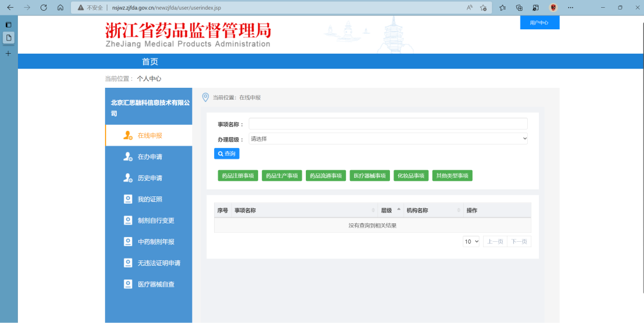Click the browser refresh icon
Viewport: 644px width, 323px height.
44,8
